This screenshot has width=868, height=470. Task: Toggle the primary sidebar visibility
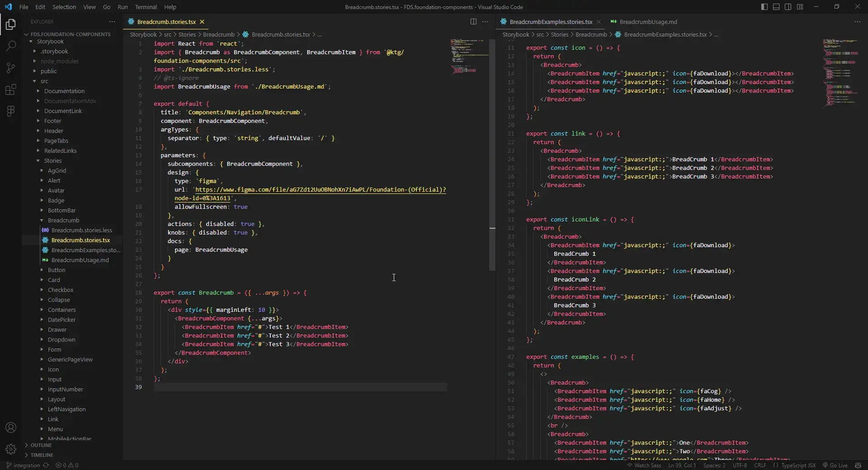(x=764, y=7)
